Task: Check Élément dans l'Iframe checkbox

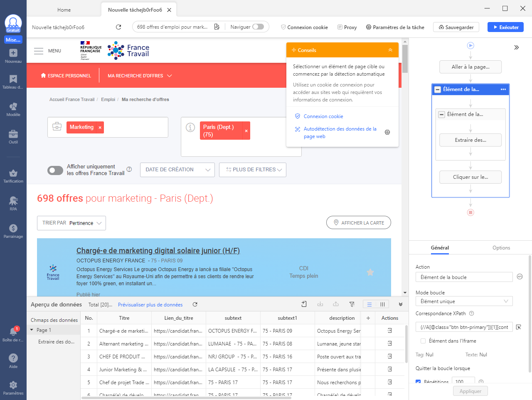Action: coord(423,341)
